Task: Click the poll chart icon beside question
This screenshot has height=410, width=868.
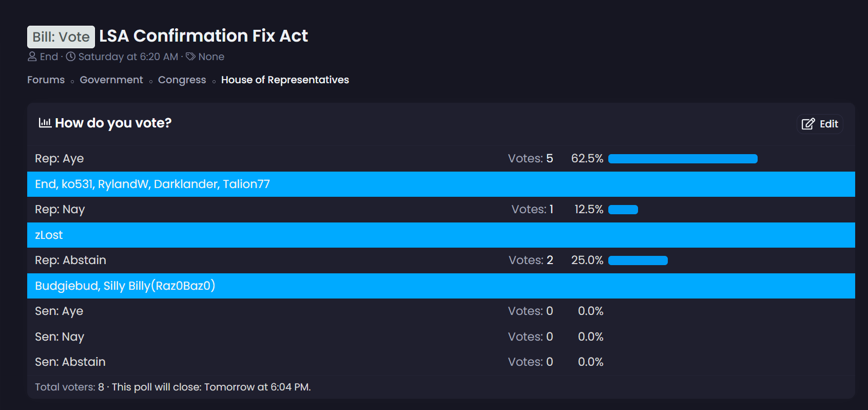Action: [x=45, y=123]
